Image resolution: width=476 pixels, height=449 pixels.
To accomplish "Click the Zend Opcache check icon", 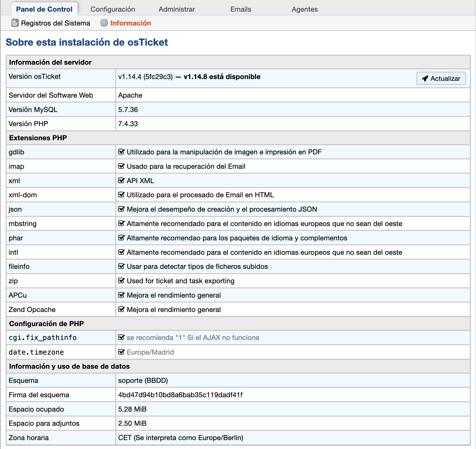I will (x=121, y=309).
